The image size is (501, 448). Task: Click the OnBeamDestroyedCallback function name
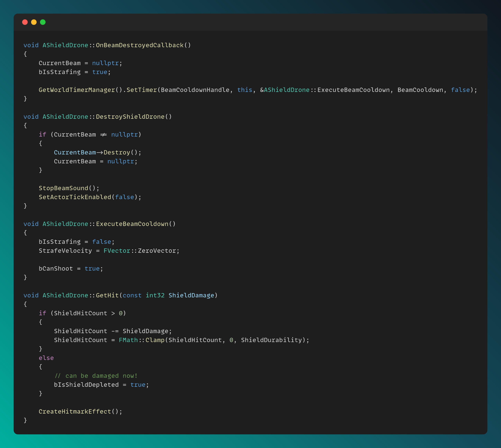tap(140, 45)
